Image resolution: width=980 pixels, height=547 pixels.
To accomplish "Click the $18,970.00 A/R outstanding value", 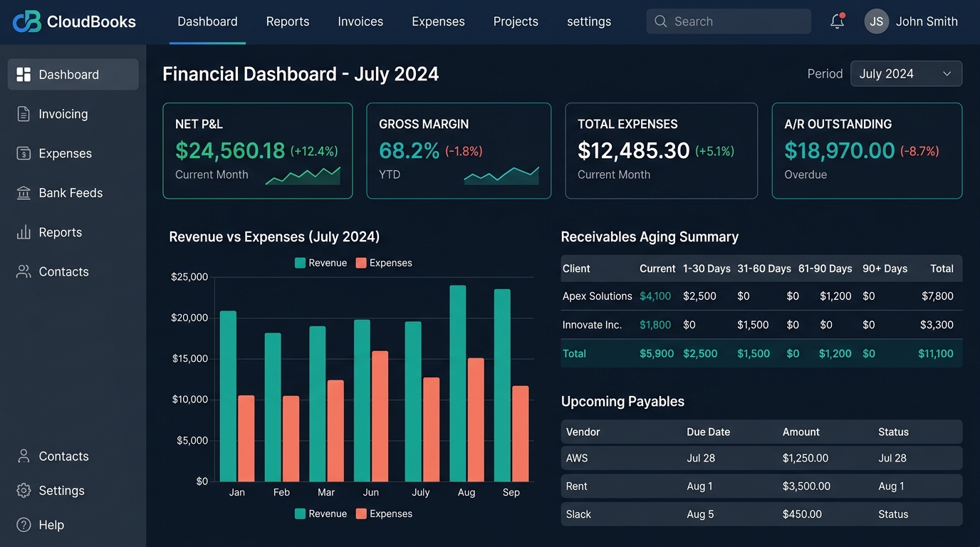I will [840, 150].
